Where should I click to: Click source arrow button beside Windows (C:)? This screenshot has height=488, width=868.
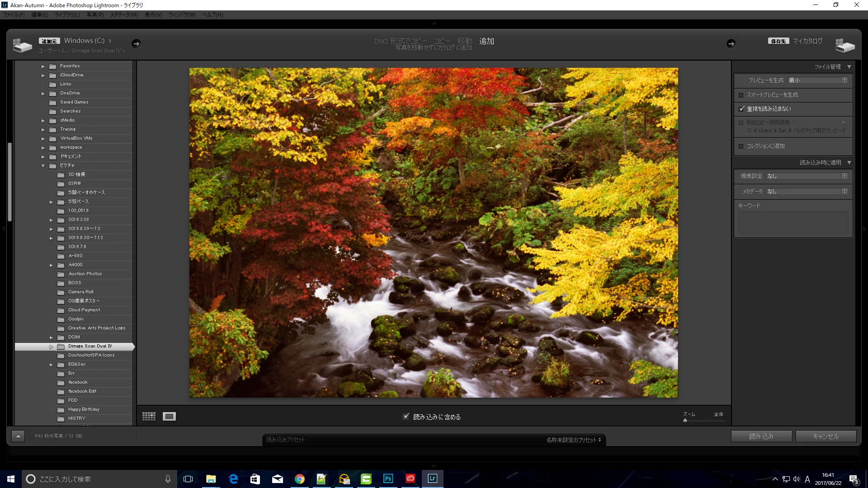pyautogui.click(x=136, y=43)
